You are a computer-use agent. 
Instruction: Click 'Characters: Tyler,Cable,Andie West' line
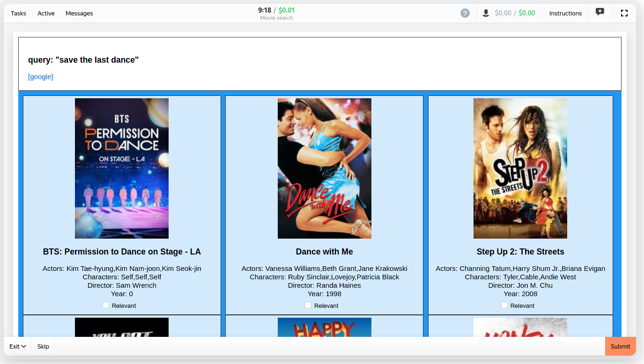[520, 277]
